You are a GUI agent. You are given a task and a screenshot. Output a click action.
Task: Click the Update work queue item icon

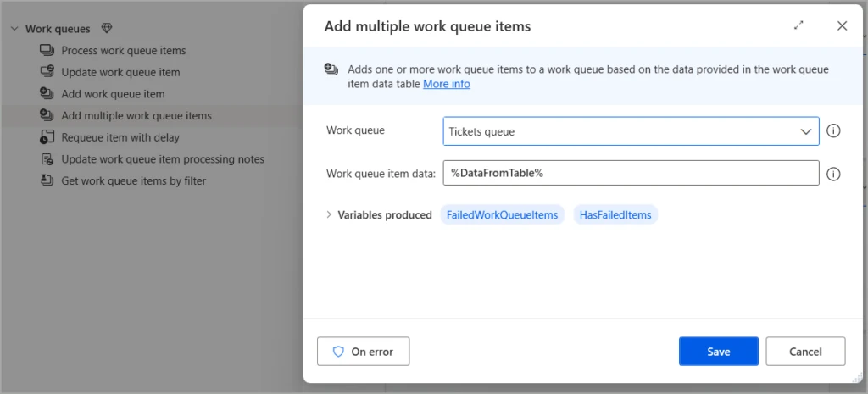coord(47,72)
